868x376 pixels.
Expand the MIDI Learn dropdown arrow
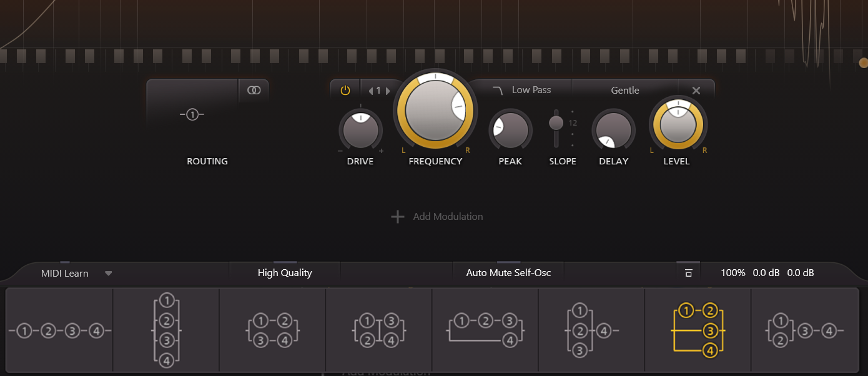(108, 273)
